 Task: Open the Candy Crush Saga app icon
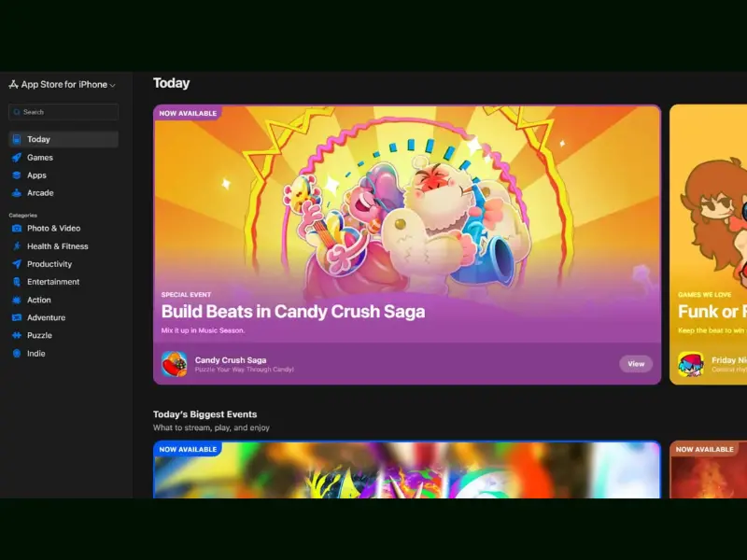coord(174,364)
